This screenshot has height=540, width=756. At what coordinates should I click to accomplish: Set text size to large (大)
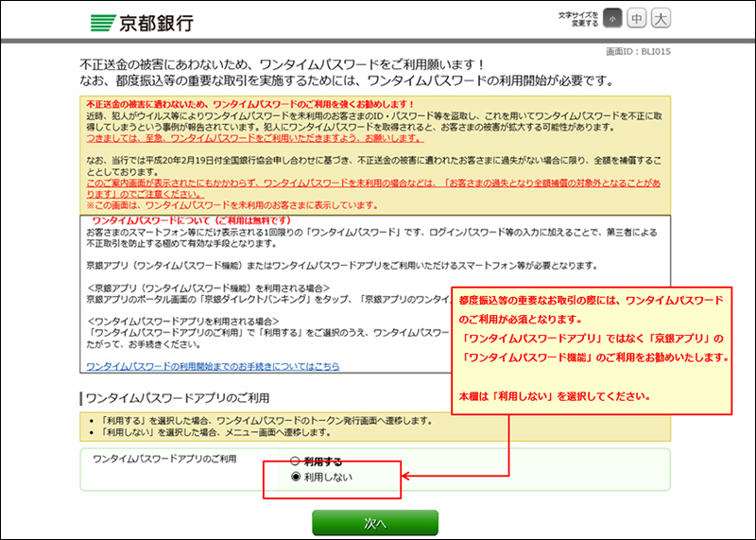661,19
